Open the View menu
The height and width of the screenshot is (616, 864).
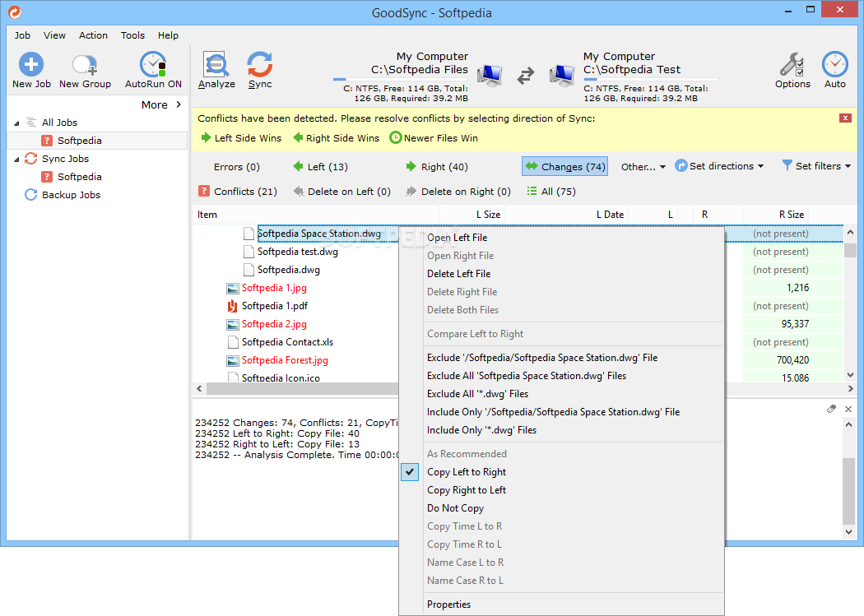tap(54, 35)
